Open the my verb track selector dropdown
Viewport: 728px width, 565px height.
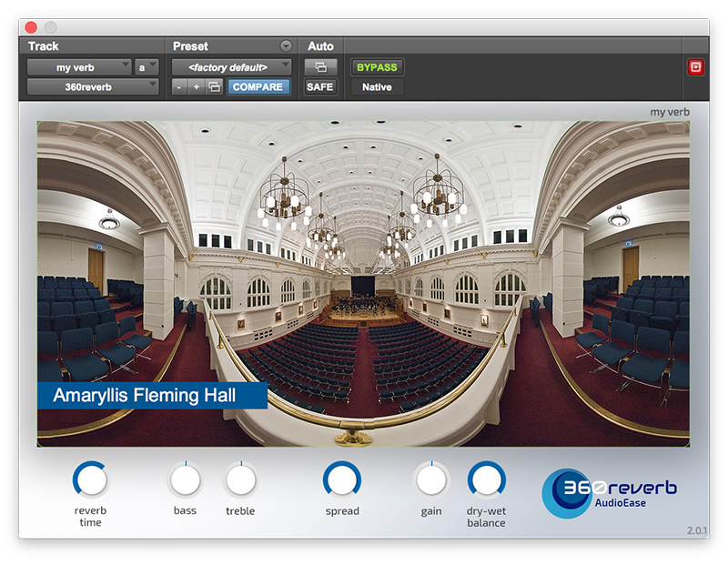coord(79,67)
